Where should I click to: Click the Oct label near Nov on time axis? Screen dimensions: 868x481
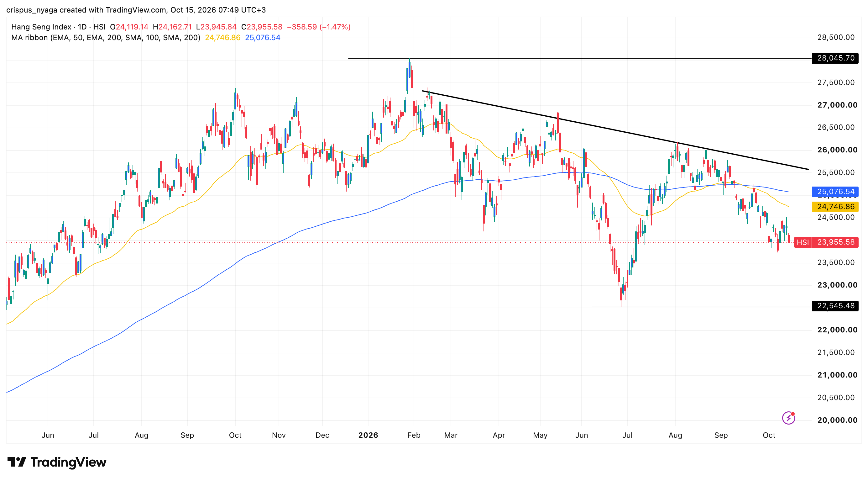click(x=235, y=435)
